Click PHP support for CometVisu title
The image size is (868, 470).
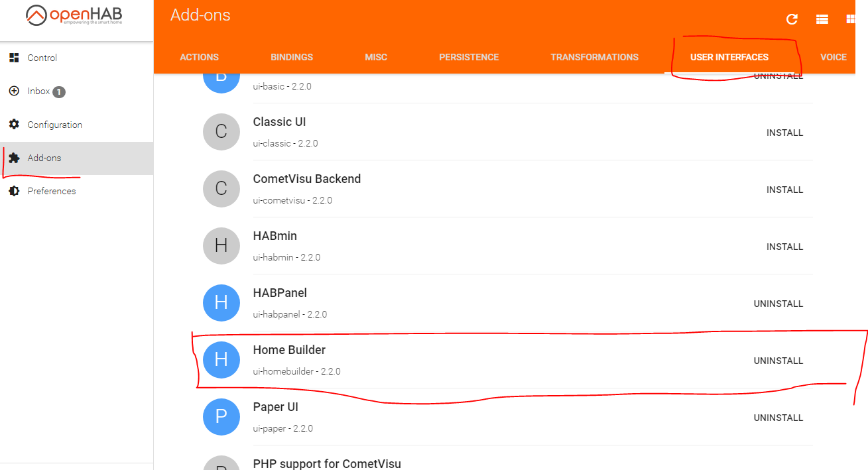click(327, 464)
